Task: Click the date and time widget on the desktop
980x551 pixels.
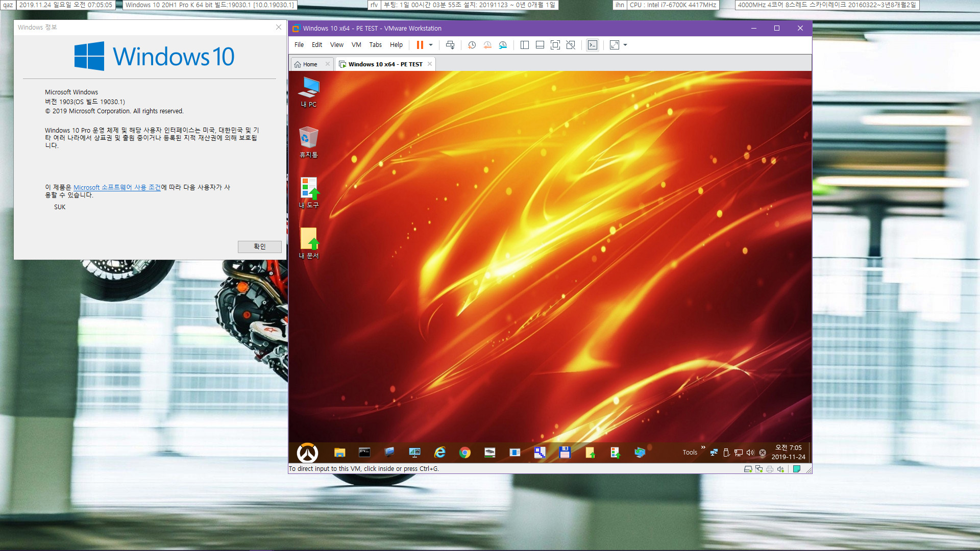Action: 65,5
